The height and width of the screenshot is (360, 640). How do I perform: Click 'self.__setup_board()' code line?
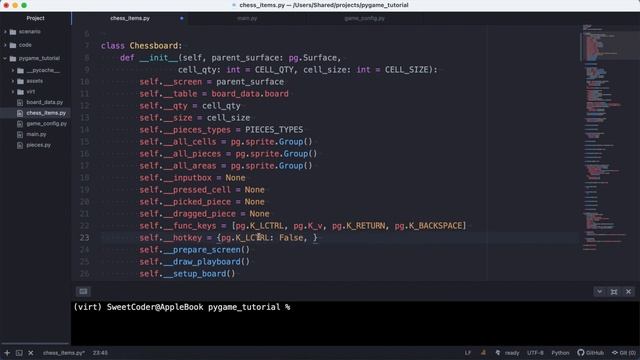(x=187, y=274)
